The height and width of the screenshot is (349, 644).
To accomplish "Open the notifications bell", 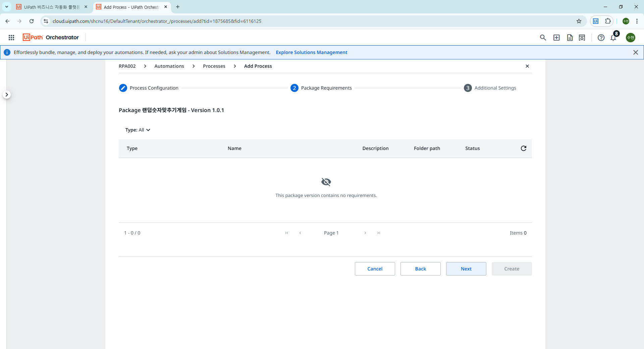I will tap(613, 38).
